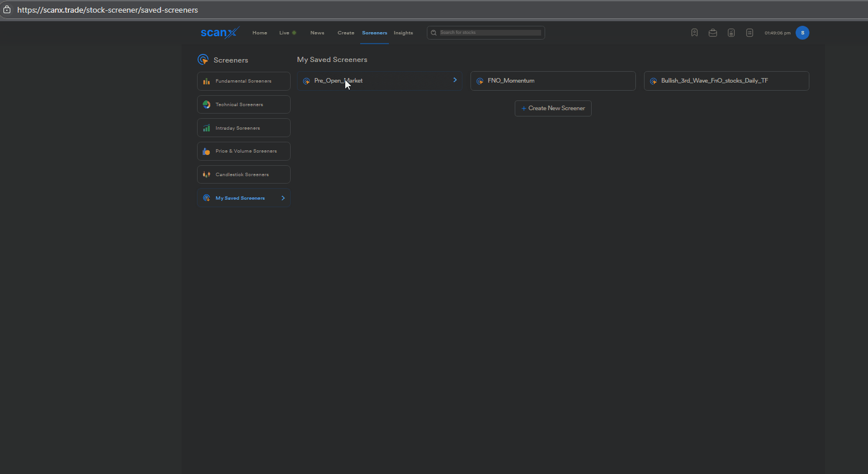Select Fundamental Screeners label in sidebar

coord(244,81)
